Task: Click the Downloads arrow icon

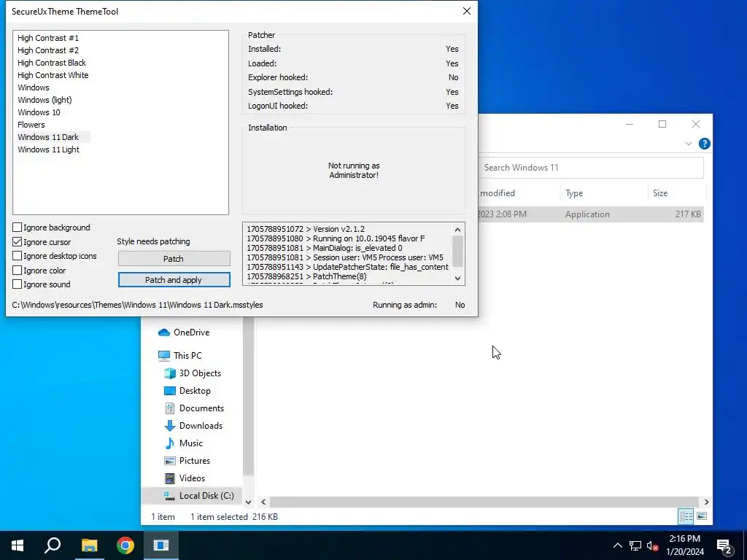Action: point(169,426)
